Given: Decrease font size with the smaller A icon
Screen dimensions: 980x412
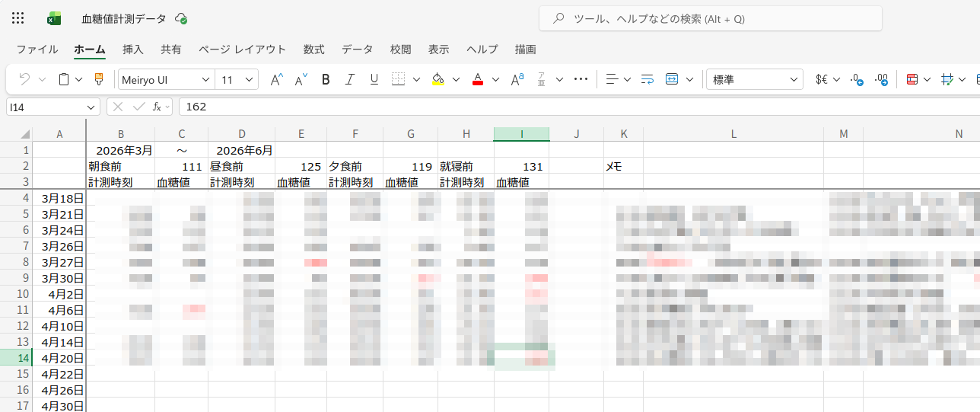Looking at the screenshot, I should click(301, 79).
